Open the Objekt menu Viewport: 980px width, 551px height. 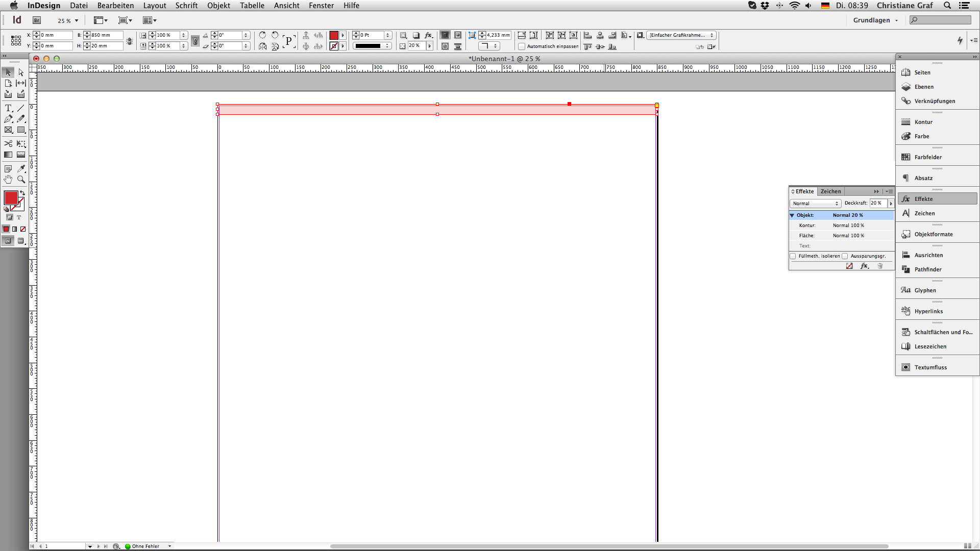point(218,6)
